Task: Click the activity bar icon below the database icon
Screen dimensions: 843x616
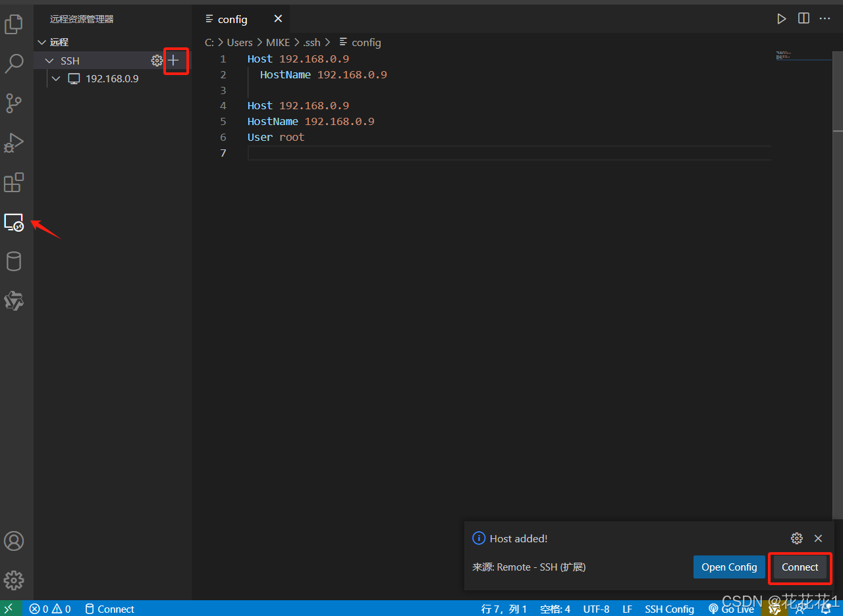Action: tap(14, 301)
